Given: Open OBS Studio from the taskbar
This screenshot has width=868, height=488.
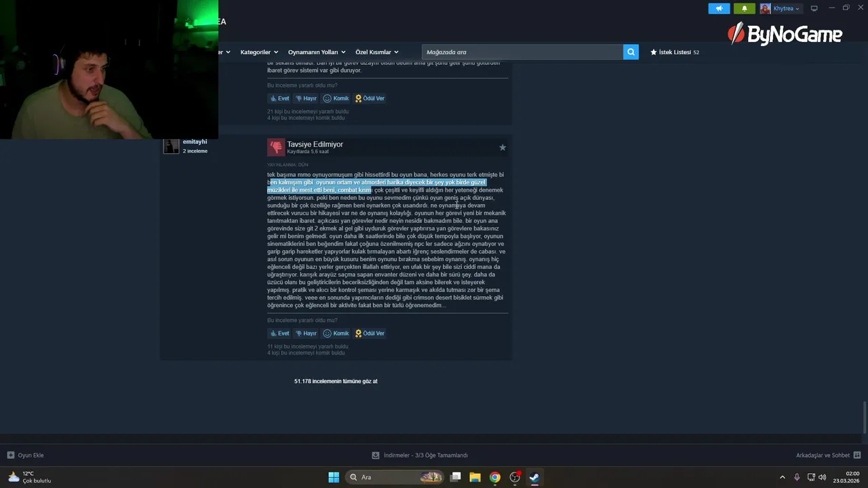Looking at the screenshot, I should (x=515, y=477).
